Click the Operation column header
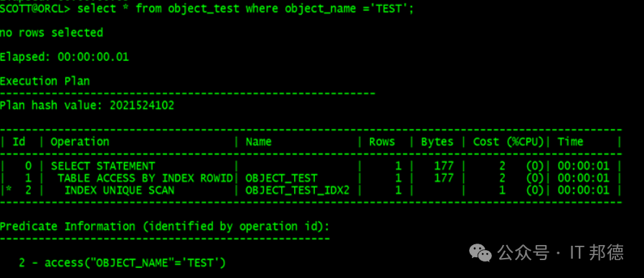644x278 pixels. click(x=80, y=142)
